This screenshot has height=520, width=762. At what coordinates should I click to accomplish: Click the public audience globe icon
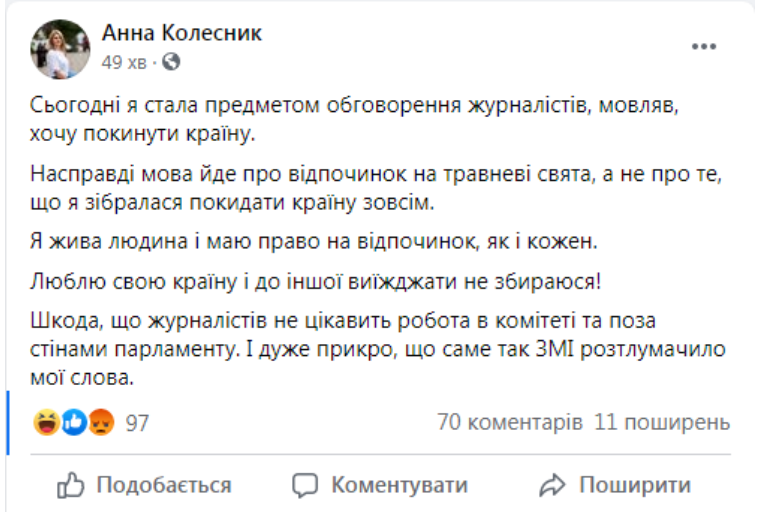pyautogui.click(x=171, y=62)
